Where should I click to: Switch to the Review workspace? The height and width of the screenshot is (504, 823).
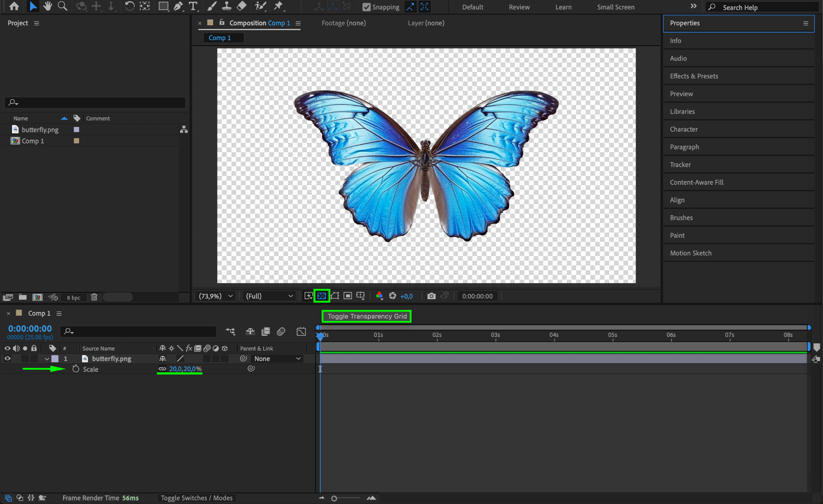coord(519,7)
